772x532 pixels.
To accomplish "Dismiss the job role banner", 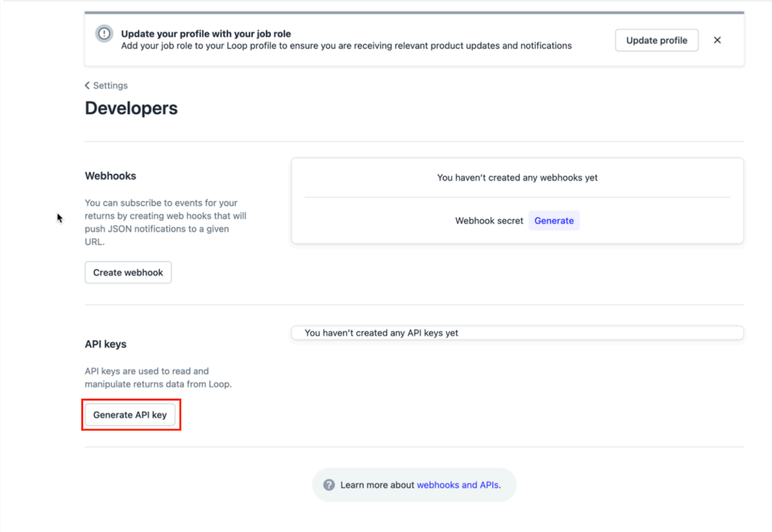I will (717, 40).
